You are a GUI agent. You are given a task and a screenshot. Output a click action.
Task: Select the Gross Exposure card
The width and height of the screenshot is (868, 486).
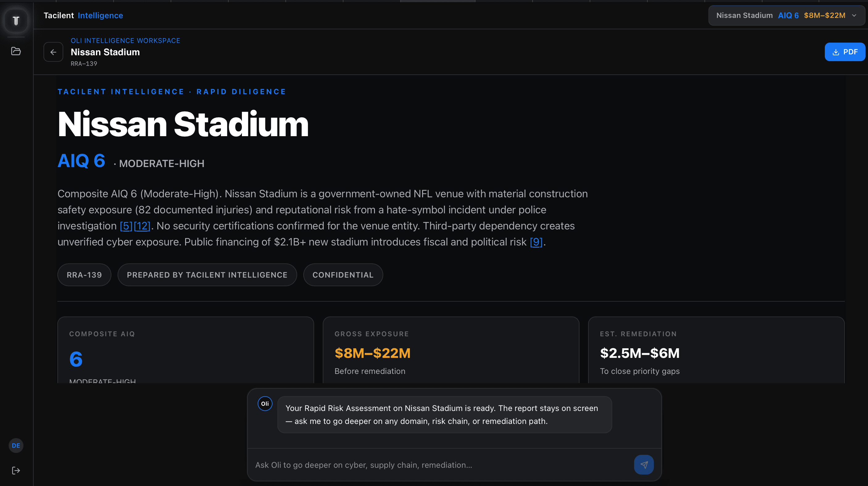click(451, 350)
